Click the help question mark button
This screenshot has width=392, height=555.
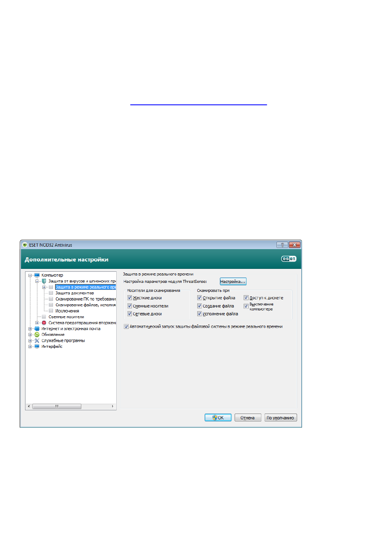282,245
